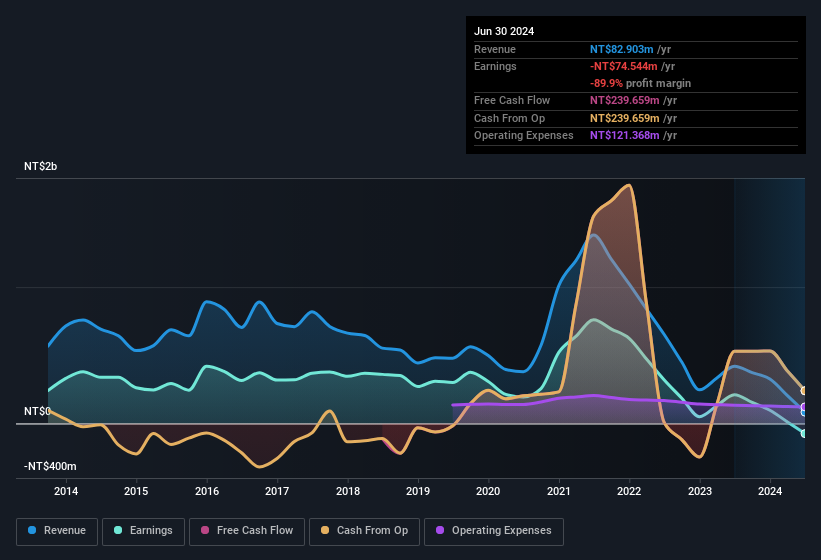Click the orange Cash From Op end marker
Image resolution: width=821 pixels, height=560 pixels.
pyautogui.click(x=804, y=391)
